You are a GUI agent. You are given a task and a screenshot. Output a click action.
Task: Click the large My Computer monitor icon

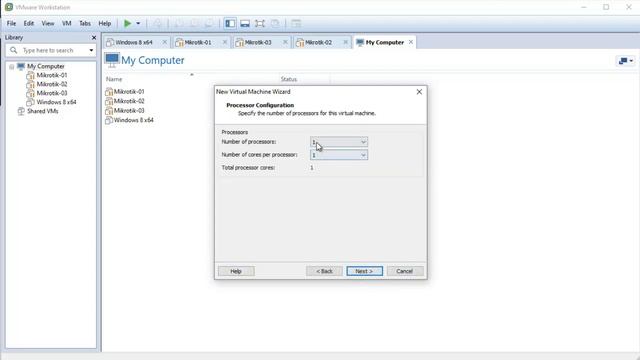coord(112,60)
